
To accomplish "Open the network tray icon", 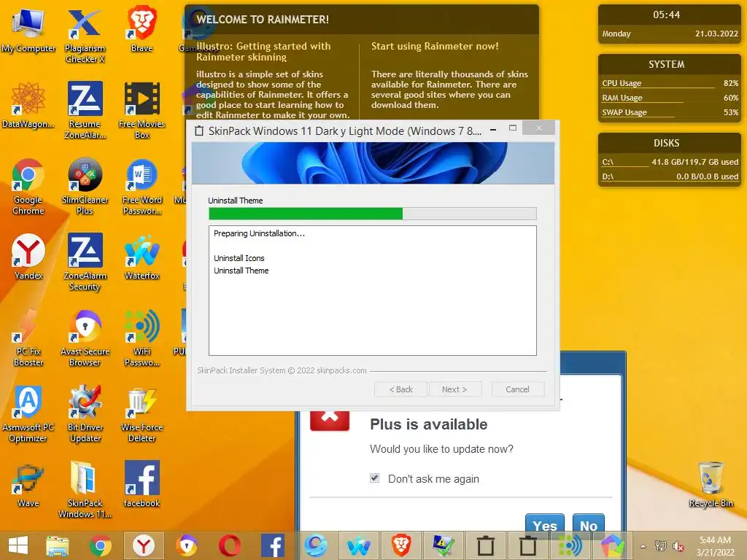I will (661, 546).
